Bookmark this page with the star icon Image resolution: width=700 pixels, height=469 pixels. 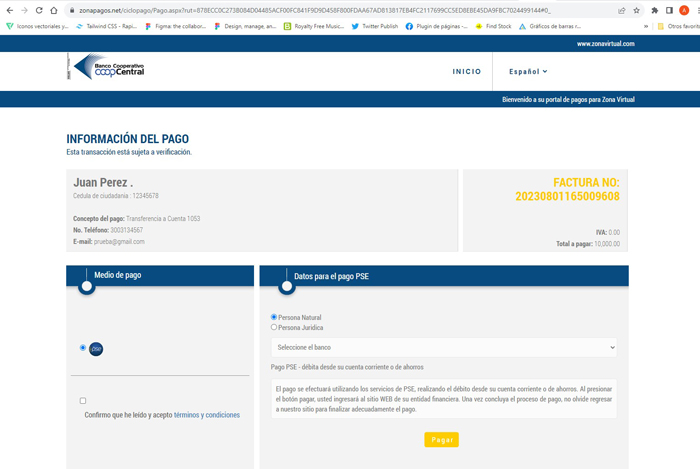[636, 10]
